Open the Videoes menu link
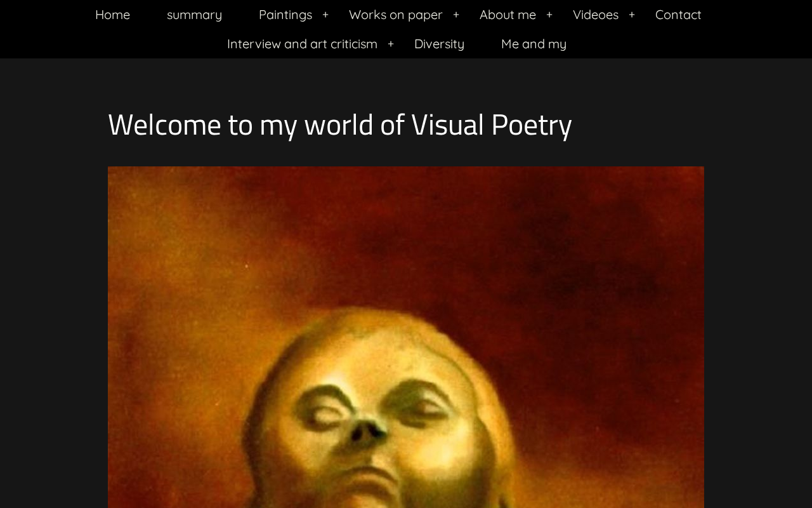 pos(596,15)
